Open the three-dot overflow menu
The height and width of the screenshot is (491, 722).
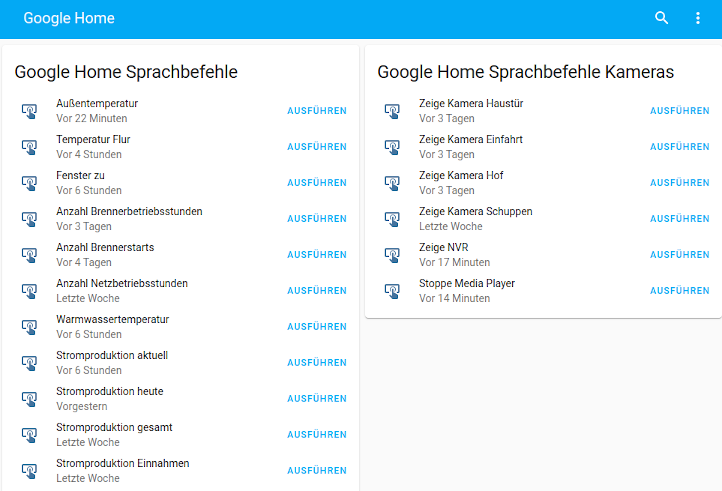point(698,18)
